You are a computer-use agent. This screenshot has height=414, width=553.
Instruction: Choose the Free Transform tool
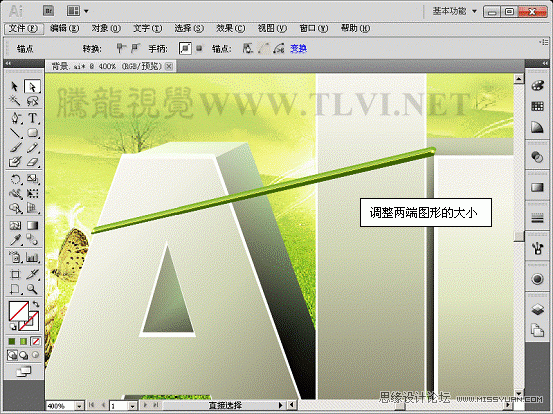pyautogui.click(x=32, y=194)
